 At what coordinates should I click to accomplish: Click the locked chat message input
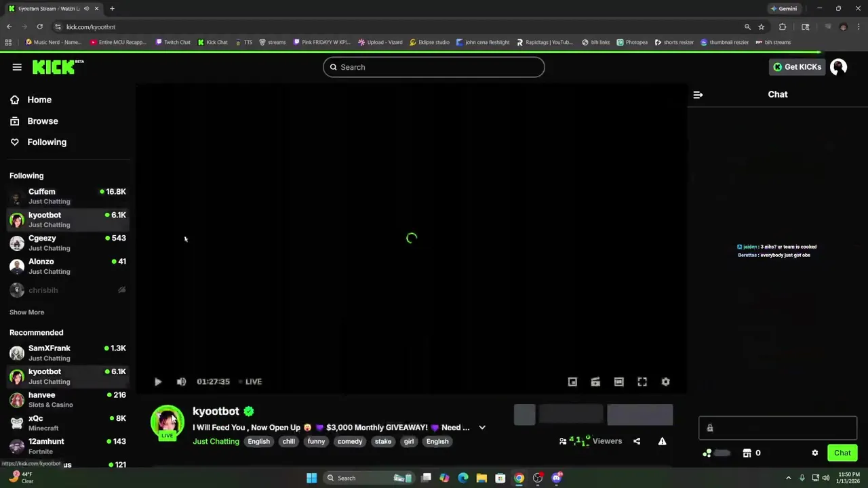click(x=778, y=428)
